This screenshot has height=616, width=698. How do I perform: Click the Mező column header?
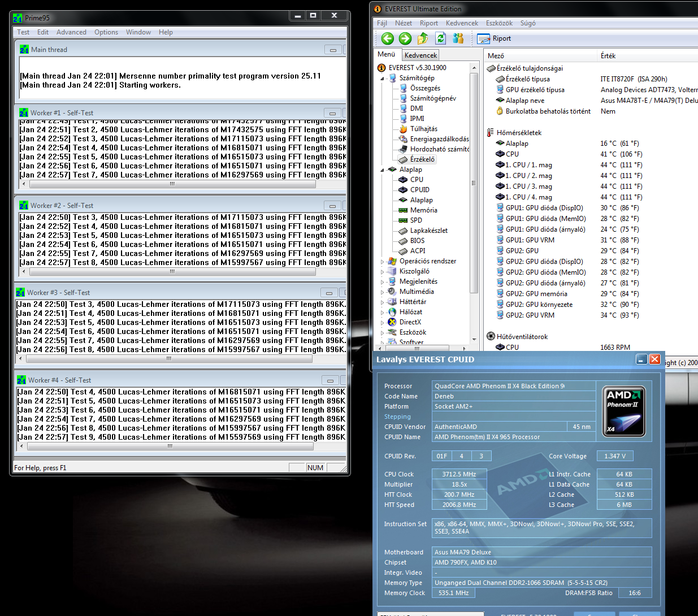click(540, 55)
